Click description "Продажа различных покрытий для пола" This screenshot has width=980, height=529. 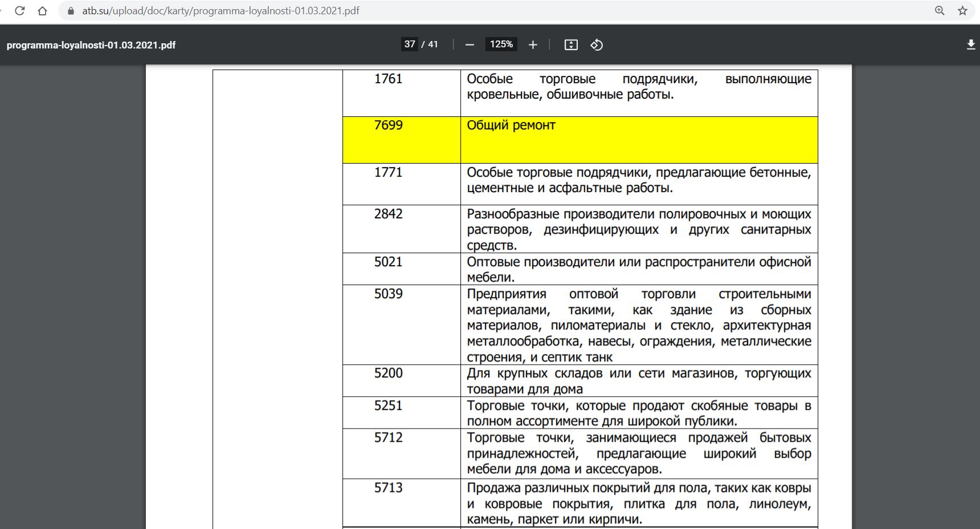(639, 503)
